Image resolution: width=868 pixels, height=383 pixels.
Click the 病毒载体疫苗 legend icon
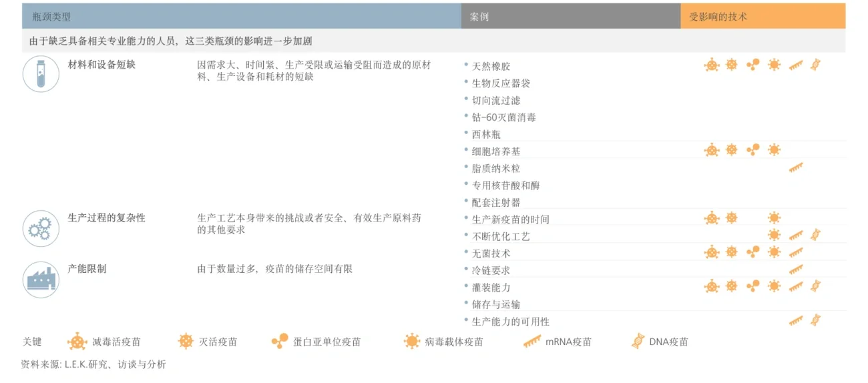point(412,342)
